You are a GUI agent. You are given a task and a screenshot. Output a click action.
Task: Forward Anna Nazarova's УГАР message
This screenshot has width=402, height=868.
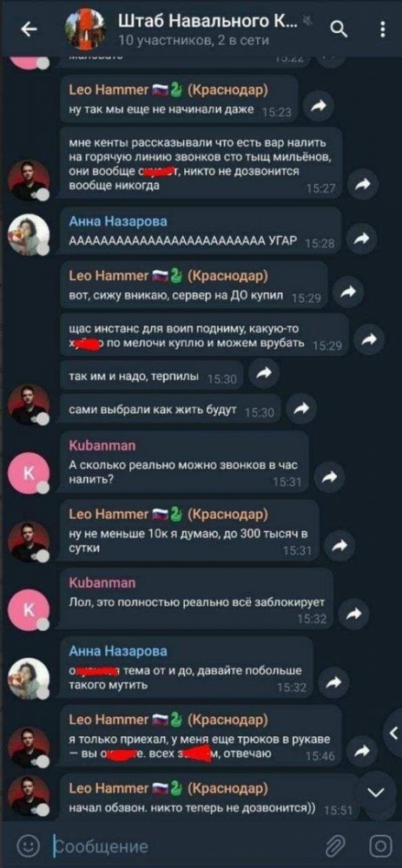click(362, 239)
